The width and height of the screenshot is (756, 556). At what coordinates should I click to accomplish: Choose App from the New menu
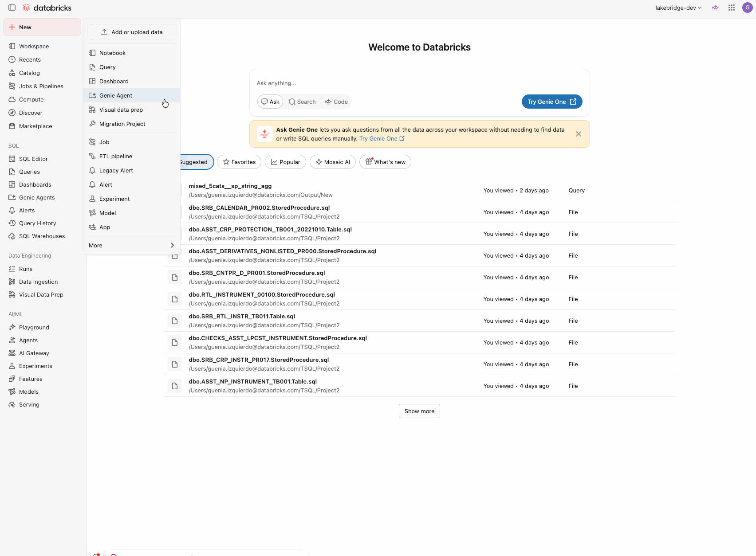(x=132, y=227)
